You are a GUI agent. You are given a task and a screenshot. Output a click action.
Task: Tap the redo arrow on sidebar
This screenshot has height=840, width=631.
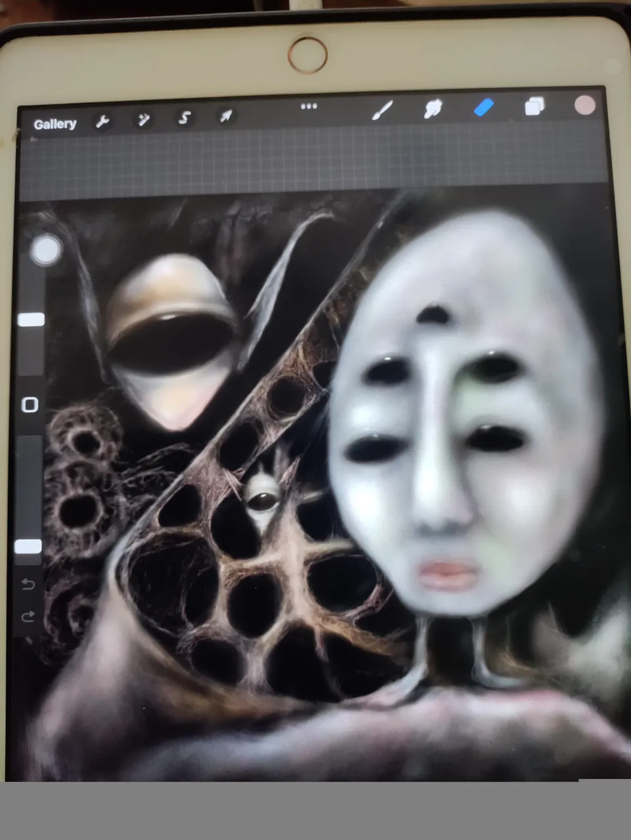click(x=28, y=616)
